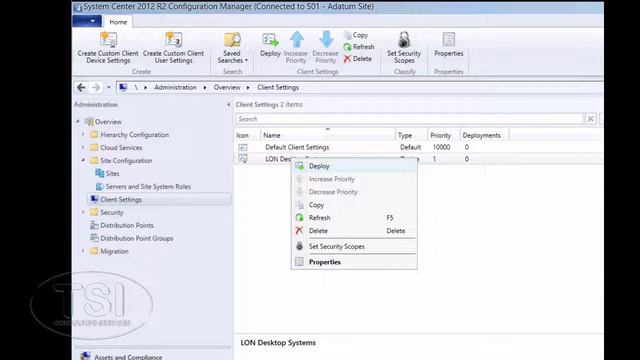Image resolution: width=640 pixels, height=360 pixels.
Task: Collapse the navigation pane arrow
Action: 229,105
